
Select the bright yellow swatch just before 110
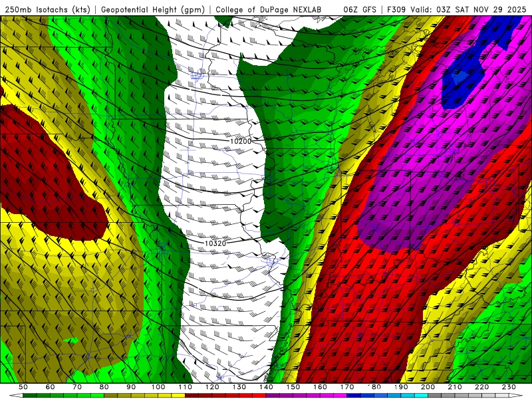pos(178,395)
